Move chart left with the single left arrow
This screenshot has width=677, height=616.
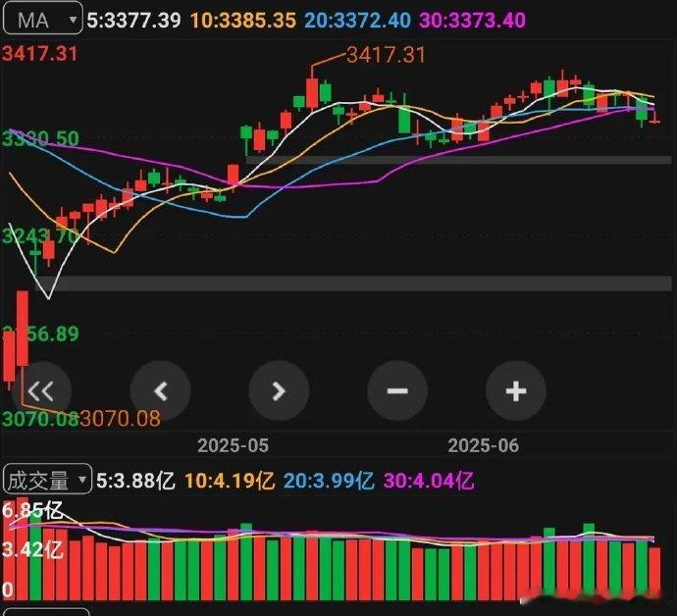tap(161, 391)
